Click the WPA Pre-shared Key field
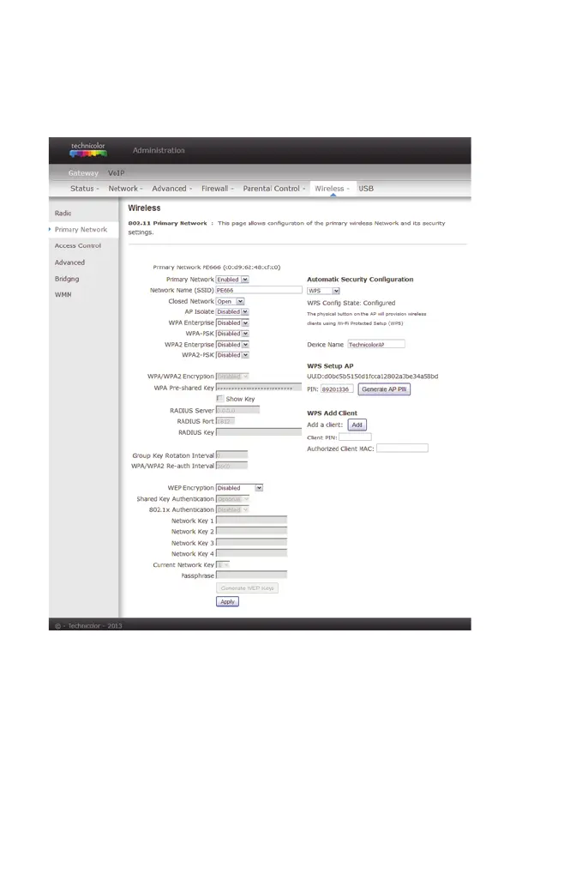The image size is (588, 880). tap(259, 388)
